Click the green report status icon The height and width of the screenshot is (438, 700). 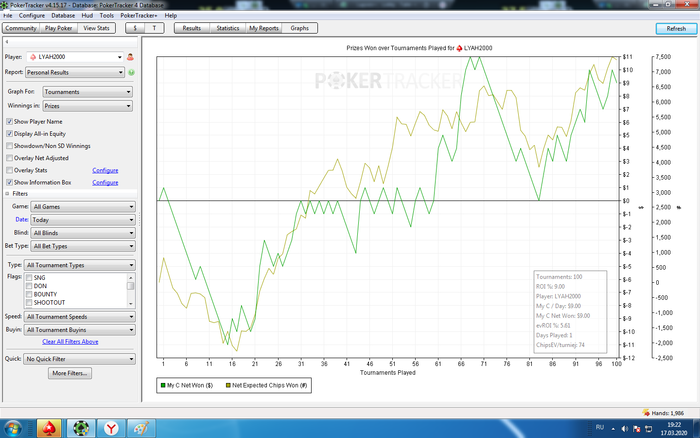click(132, 72)
